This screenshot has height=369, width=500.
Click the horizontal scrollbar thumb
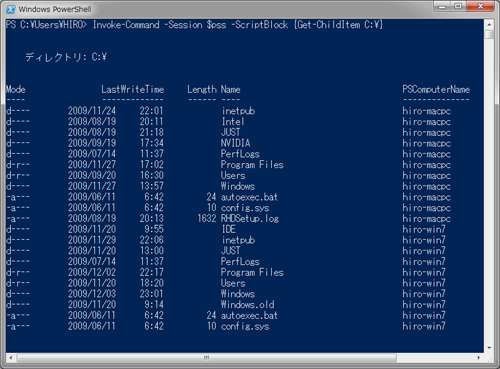pyautogui.click(x=206, y=358)
